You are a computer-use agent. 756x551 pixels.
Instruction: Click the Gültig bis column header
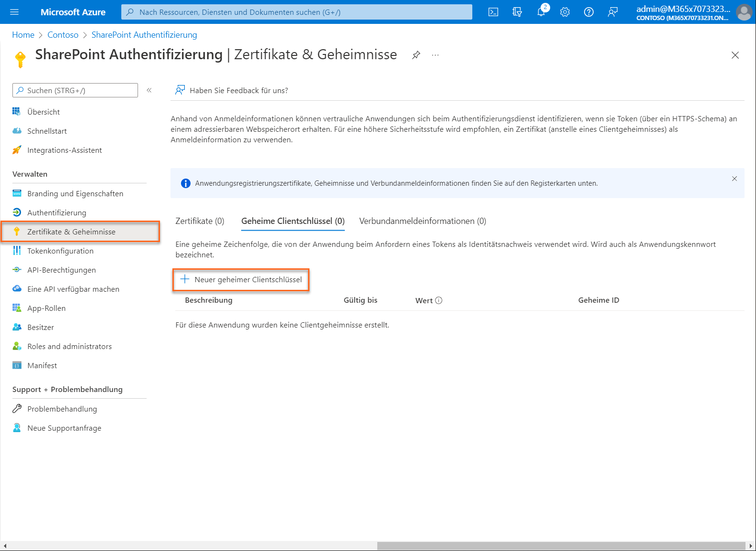click(x=361, y=300)
